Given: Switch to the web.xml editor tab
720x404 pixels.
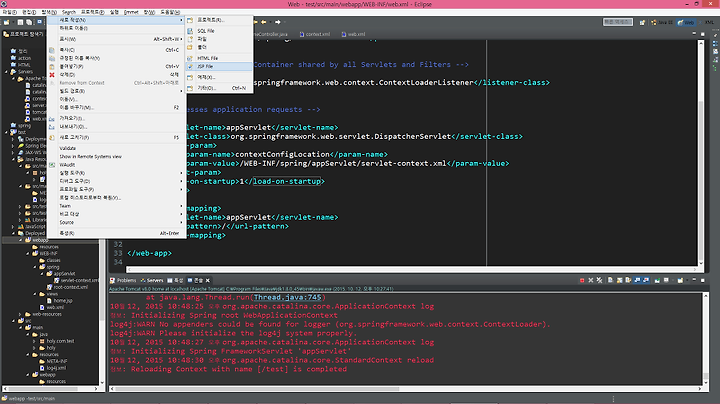Looking at the screenshot, I should click(353, 34).
